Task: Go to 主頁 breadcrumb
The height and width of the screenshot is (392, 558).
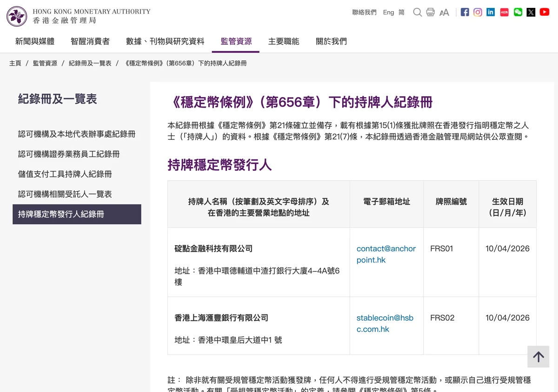Action: pyautogui.click(x=15, y=63)
